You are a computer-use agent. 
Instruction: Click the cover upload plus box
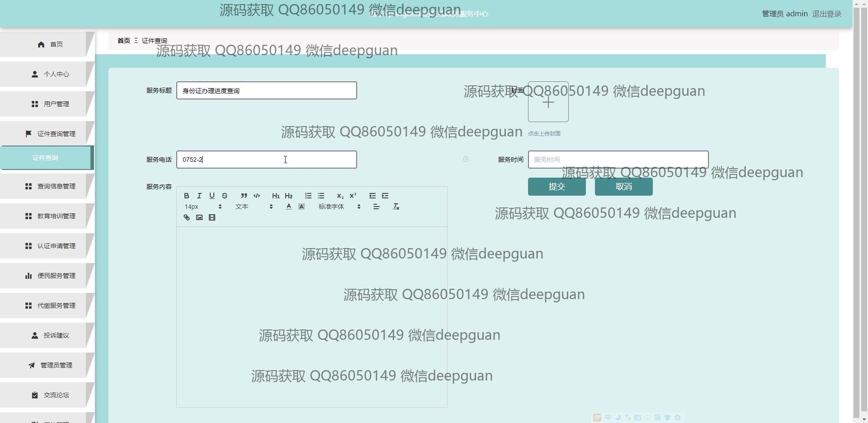pyautogui.click(x=548, y=102)
